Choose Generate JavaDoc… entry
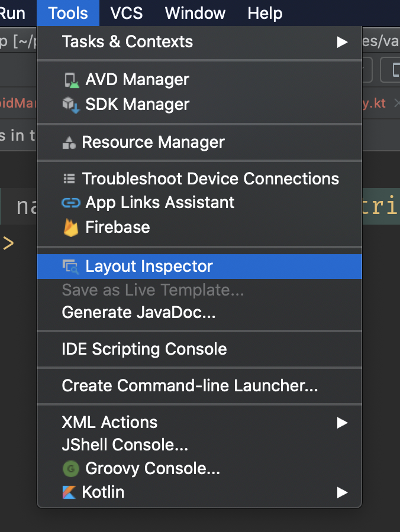 pos(199,313)
